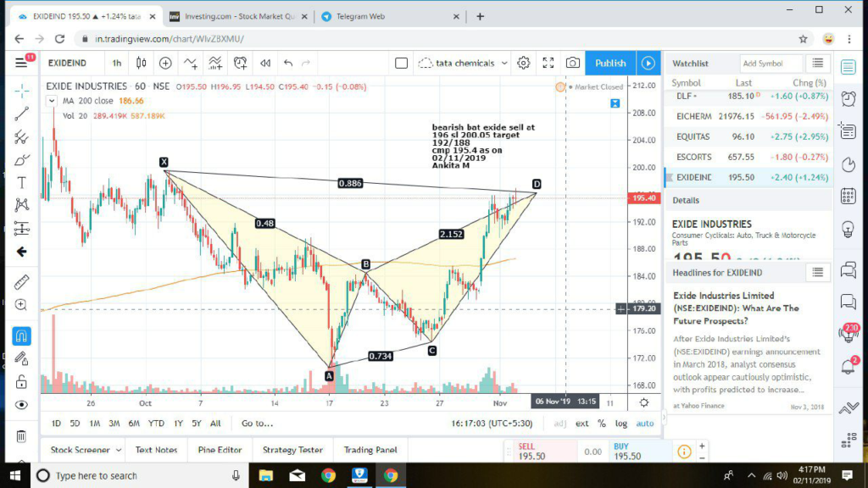
Task: Toggle the eye icon to hide all drawings
Action: pos(21,405)
